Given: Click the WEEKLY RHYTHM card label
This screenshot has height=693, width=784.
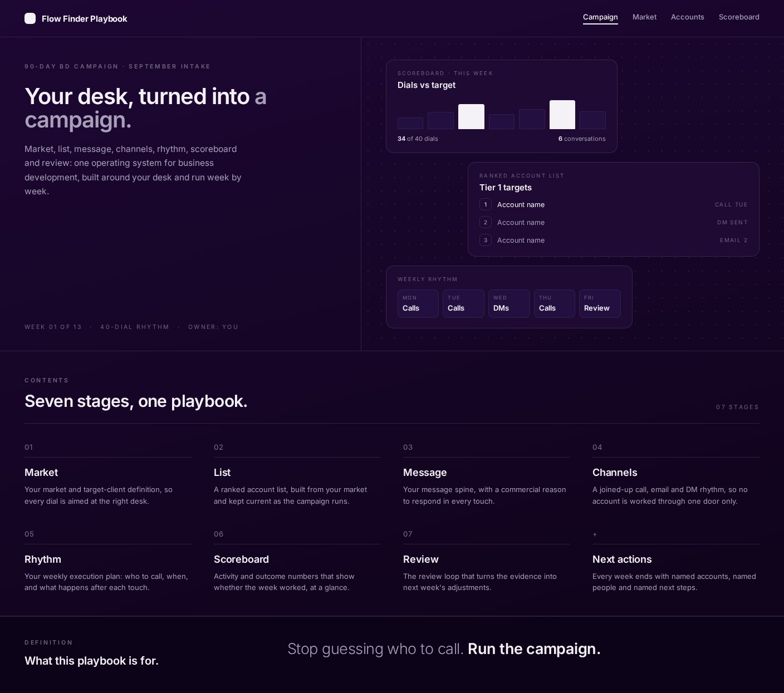Looking at the screenshot, I should click(428, 279).
